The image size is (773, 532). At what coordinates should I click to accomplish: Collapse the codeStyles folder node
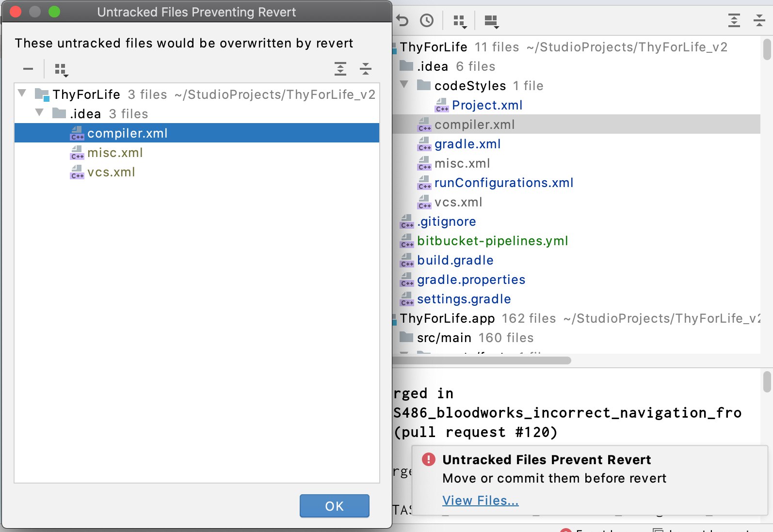click(404, 85)
